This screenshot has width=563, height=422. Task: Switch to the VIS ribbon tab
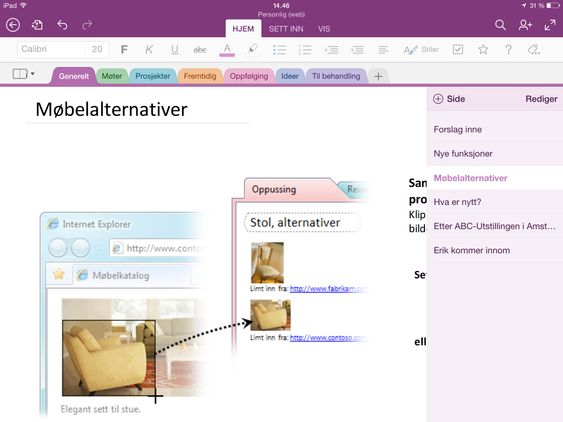[324, 29]
